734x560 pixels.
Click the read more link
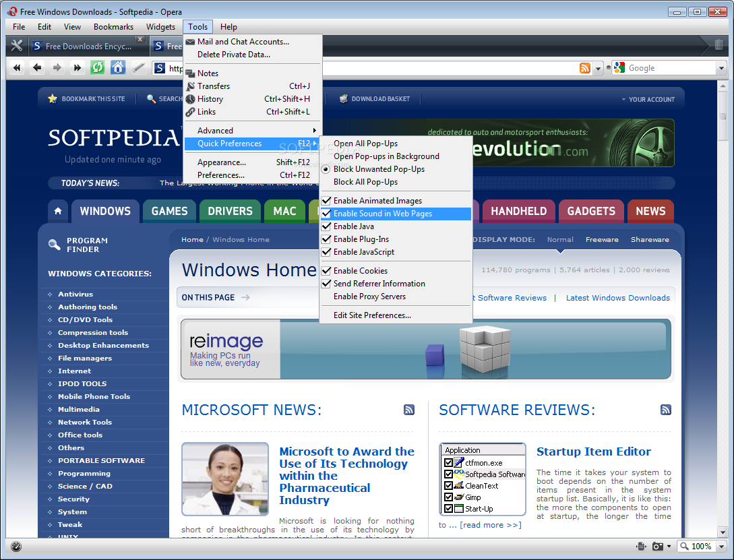click(491, 525)
